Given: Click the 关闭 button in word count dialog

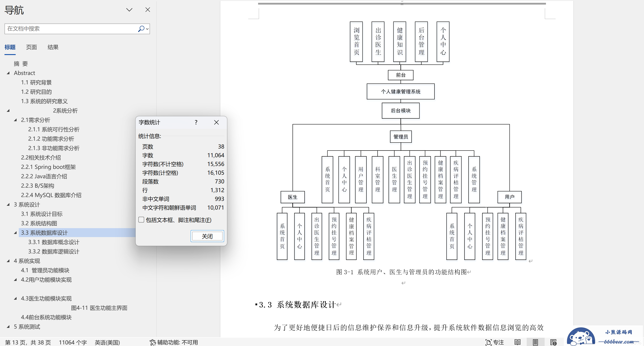Looking at the screenshot, I should tap(207, 236).
